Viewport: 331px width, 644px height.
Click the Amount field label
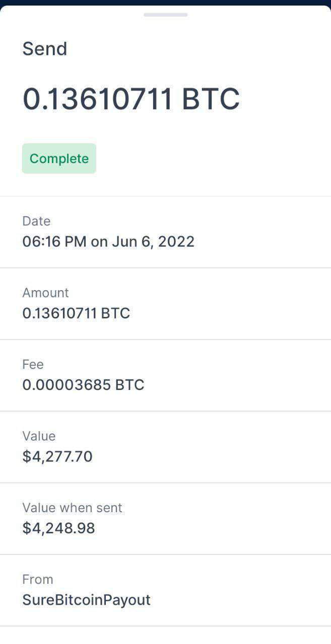click(x=45, y=292)
